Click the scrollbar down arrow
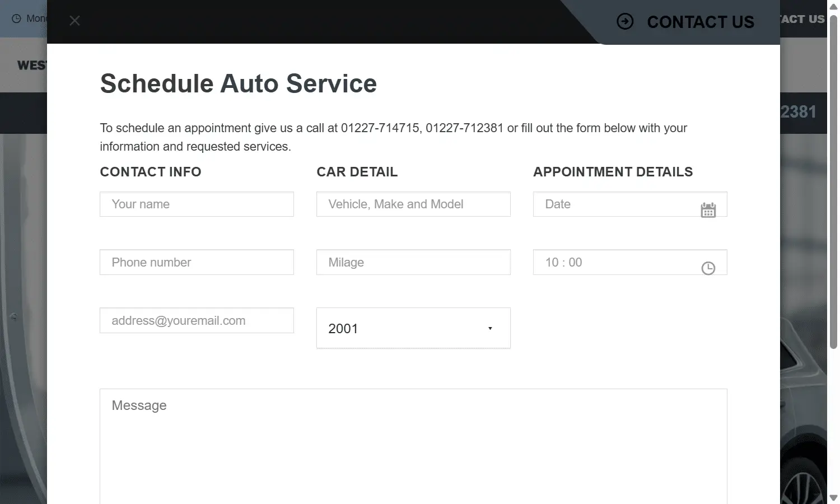Screen dimensions: 840x504 (x=833, y=498)
